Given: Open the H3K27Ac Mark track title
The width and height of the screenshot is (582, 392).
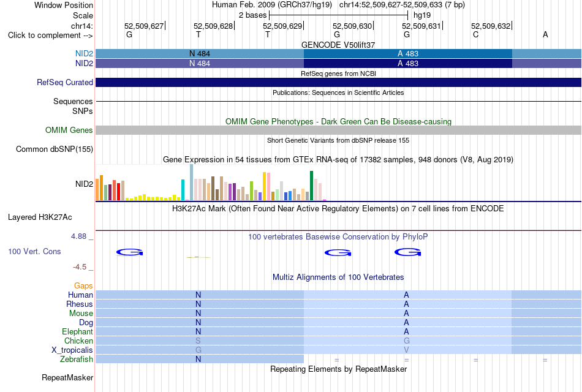Looking at the screenshot, I should coord(338,209).
